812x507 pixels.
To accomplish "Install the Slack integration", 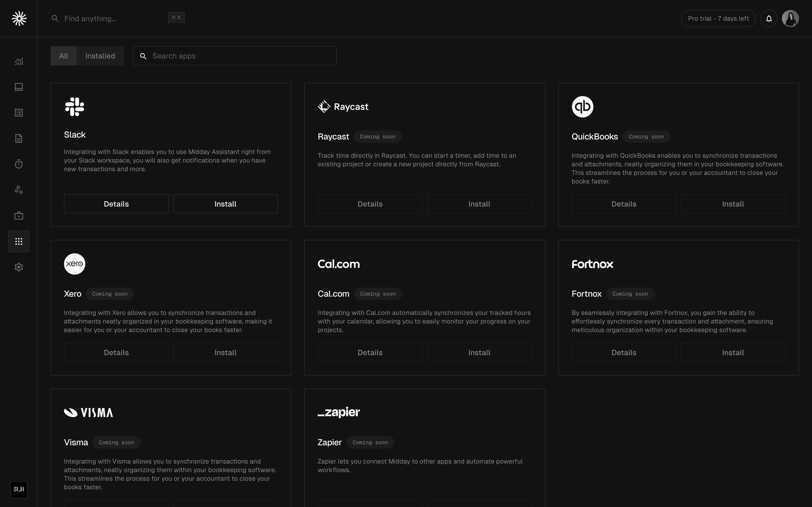I will [x=225, y=204].
